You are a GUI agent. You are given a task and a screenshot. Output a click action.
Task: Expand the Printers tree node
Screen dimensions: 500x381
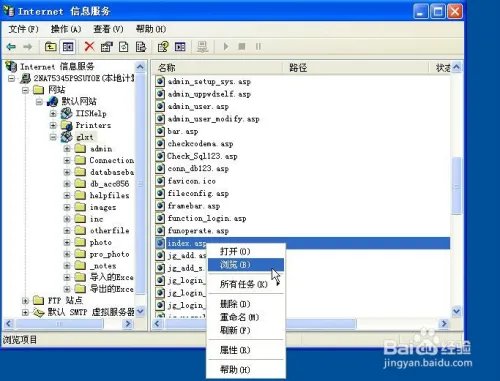pos(53,125)
